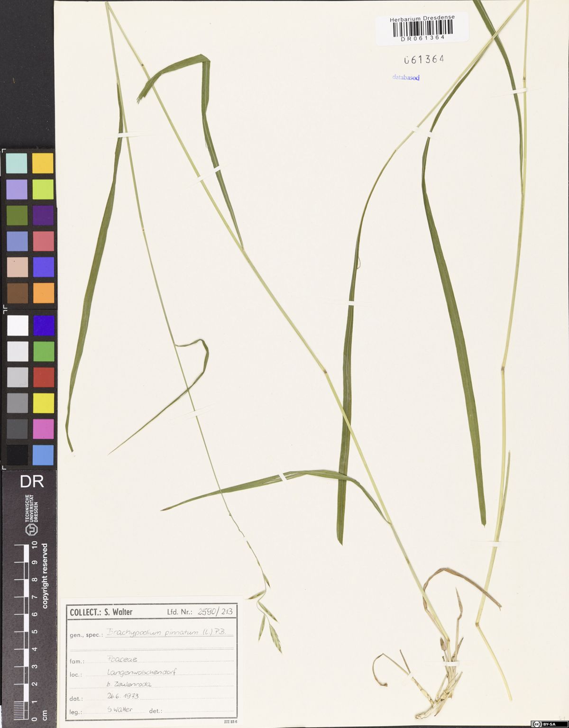The height and width of the screenshot is (728, 569).
Task: Click the stamped number 061364
Action: pyautogui.click(x=423, y=60)
